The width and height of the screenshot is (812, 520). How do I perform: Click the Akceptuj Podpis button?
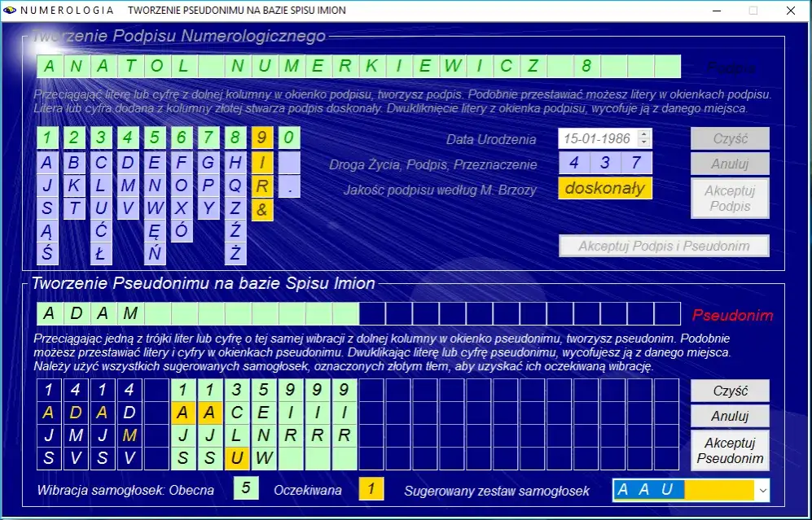point(730,199)
